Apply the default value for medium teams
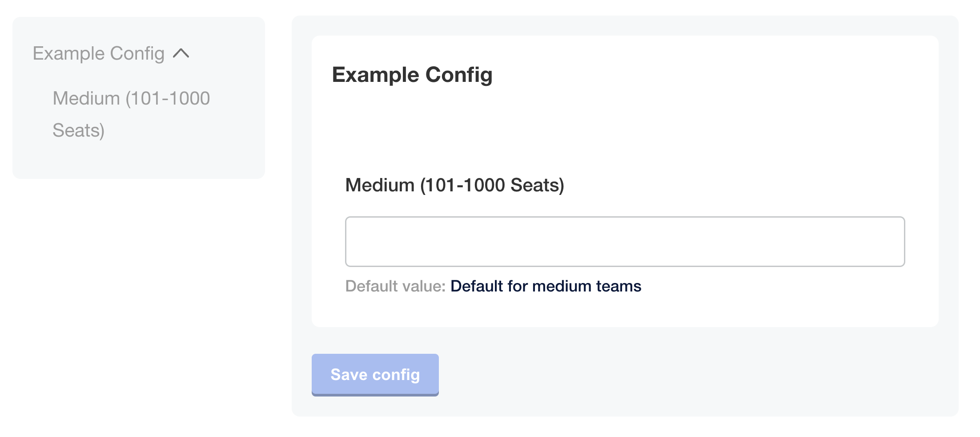The height and width of the screenshot is (437, 980). pyautogui.click(x=546, y=287)
